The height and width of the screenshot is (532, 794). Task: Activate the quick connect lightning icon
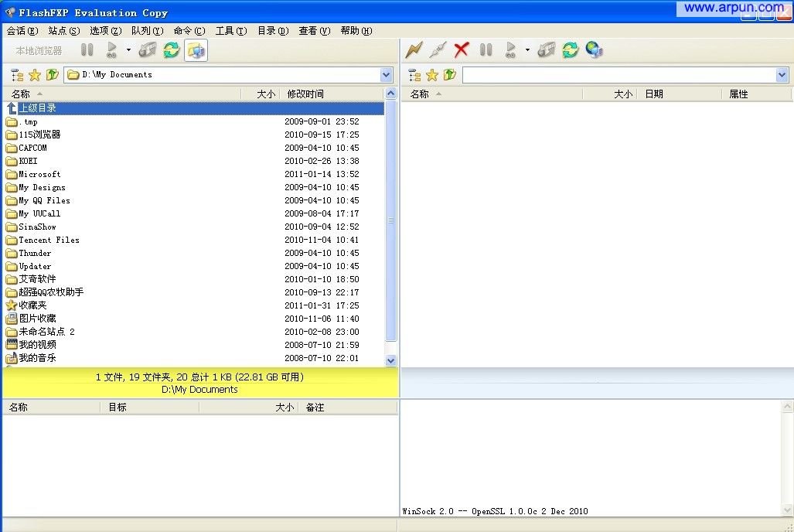(414, 49)
